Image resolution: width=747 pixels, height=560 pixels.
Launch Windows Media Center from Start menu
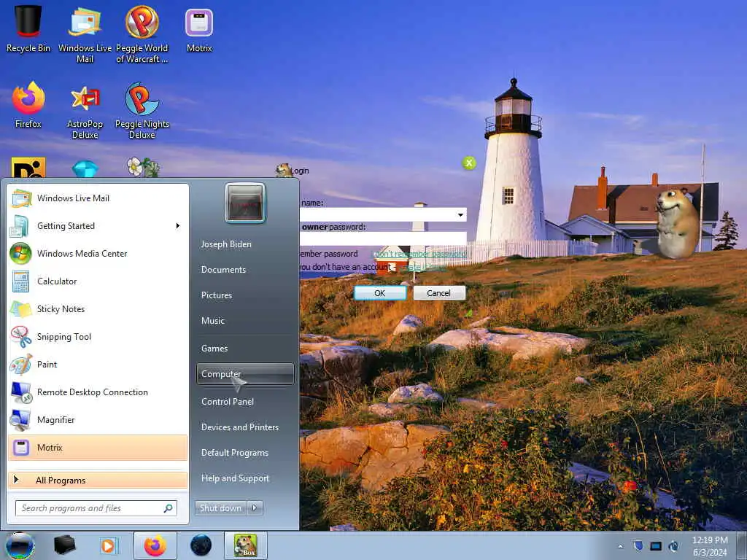point(98,253)
